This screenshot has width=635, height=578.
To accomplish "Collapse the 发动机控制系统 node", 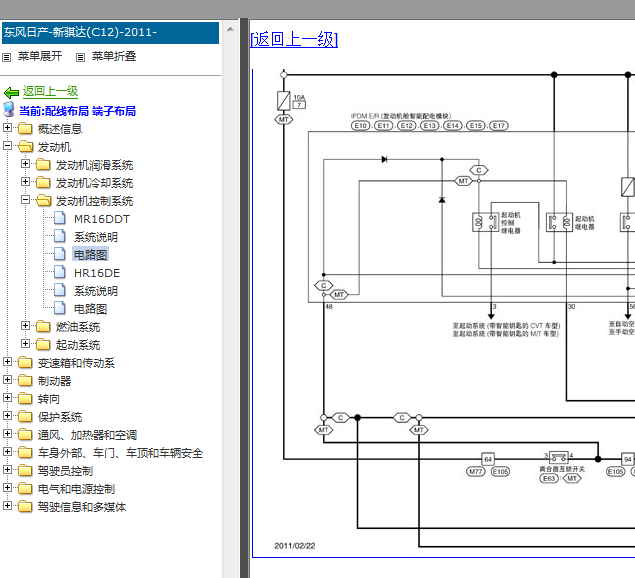I will pos(25,199).
